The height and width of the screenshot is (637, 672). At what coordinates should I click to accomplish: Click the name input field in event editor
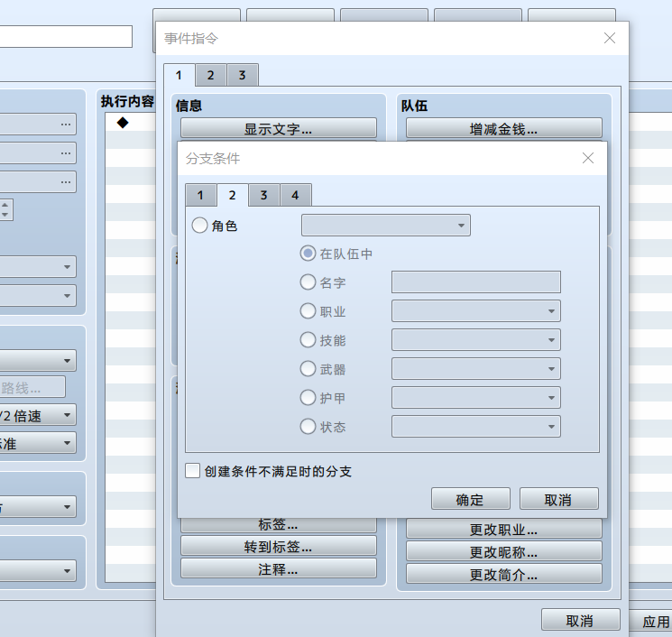click(x=66, y=36)
